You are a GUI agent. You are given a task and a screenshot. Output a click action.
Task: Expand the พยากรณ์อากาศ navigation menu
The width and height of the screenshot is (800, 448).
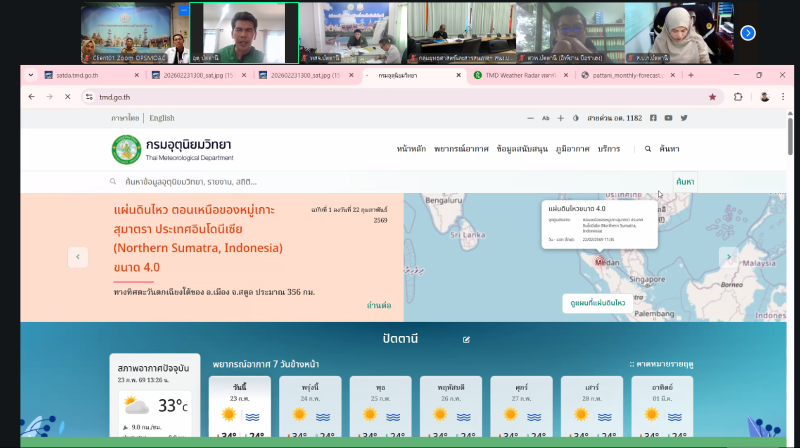[x=461, y=149]
